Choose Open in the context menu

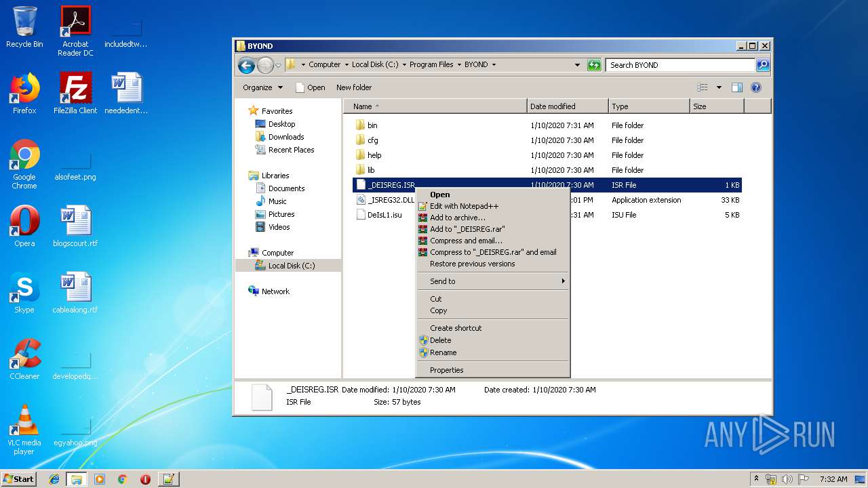[492, 195]
